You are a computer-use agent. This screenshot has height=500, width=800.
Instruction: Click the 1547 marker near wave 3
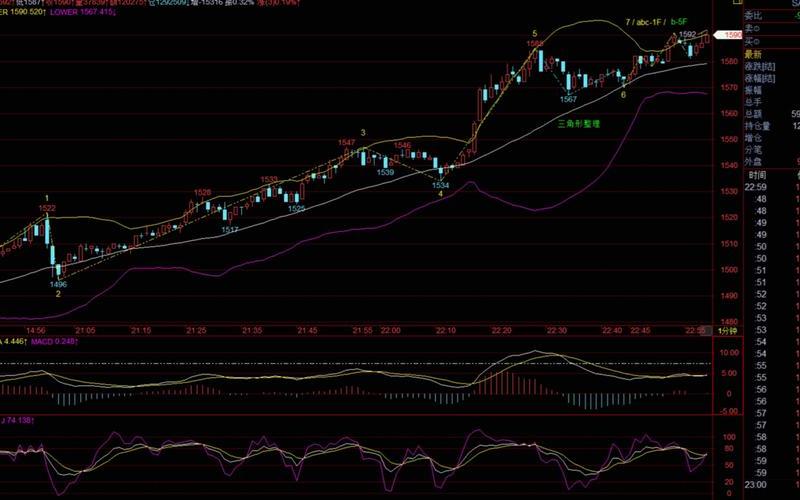click(346, 143)
